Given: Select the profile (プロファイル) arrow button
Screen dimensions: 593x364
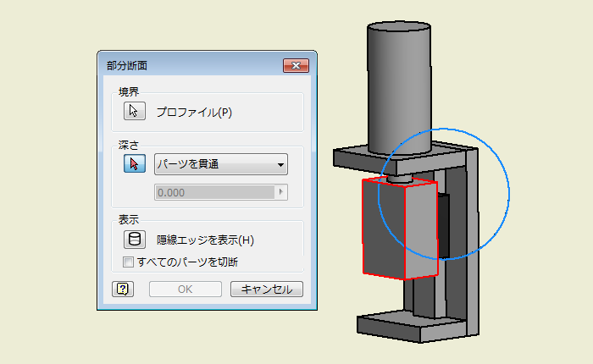Looking at the screenshot, I should 134,111.
